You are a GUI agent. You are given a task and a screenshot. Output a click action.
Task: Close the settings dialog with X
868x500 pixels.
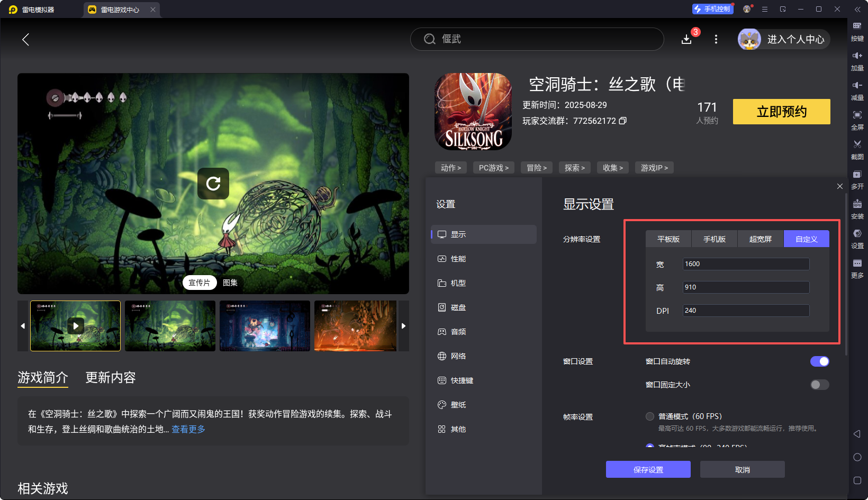[840, 186]
